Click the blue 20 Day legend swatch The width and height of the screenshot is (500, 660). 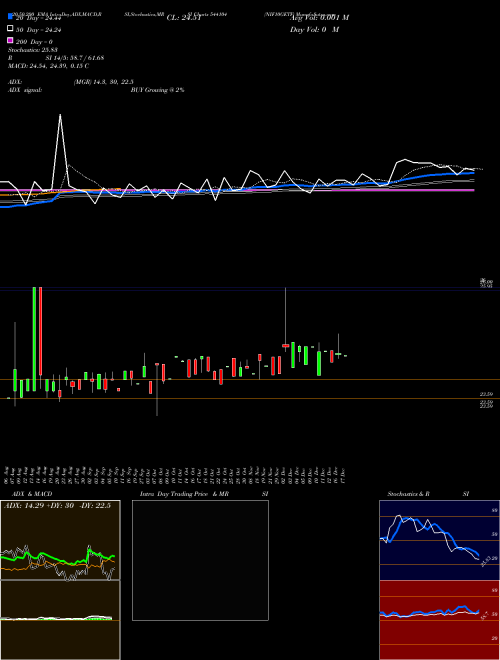click(11, 17)
